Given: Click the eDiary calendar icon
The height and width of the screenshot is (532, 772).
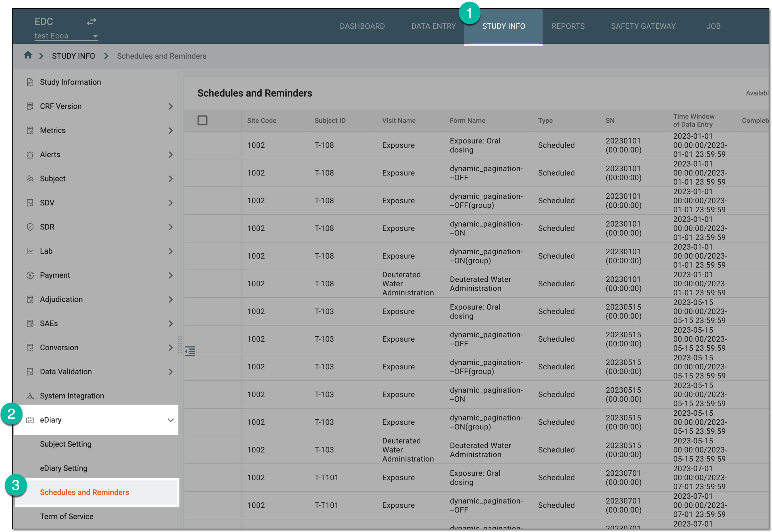Looking at the screenshot, I should [x=30, y=420].
